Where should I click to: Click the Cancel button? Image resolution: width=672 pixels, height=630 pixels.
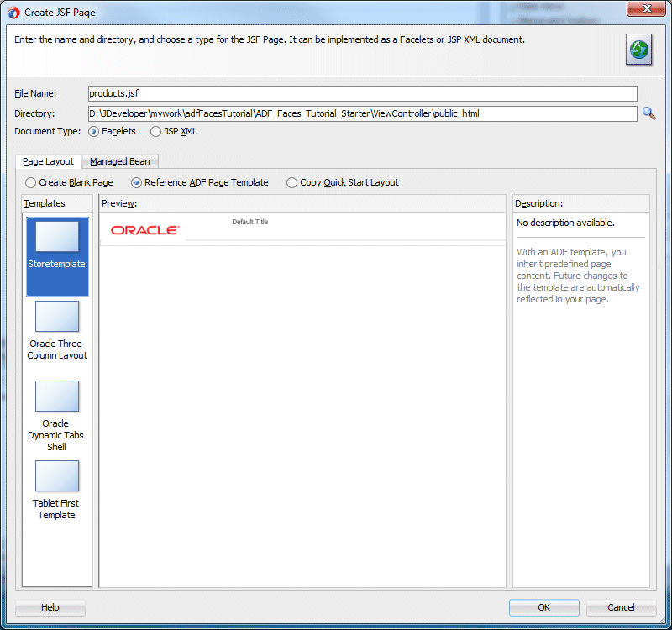(x=621, y=607)
